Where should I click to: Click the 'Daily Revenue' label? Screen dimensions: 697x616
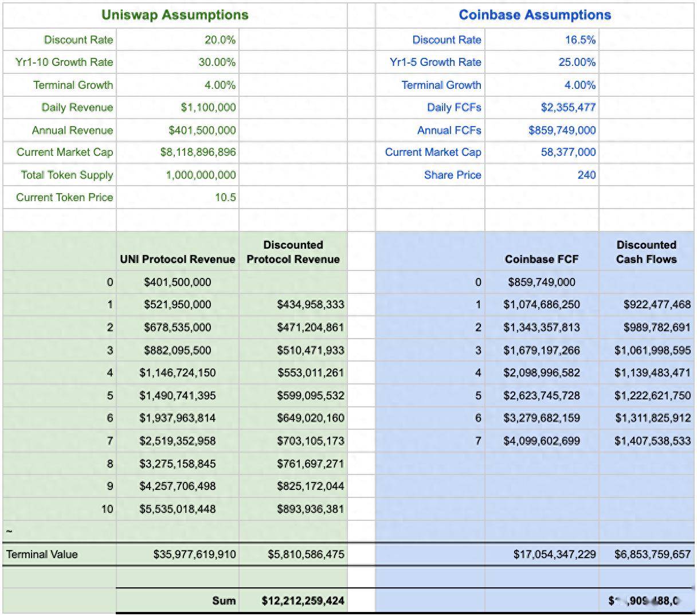77,107
